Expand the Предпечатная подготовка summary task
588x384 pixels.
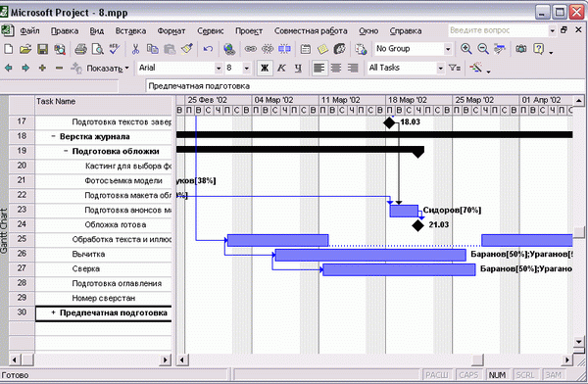[x=53, y=312]
